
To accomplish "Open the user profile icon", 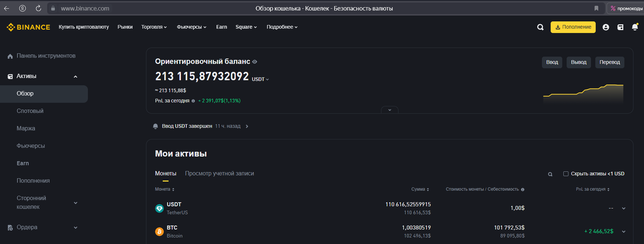I will [x=606, y=27].
